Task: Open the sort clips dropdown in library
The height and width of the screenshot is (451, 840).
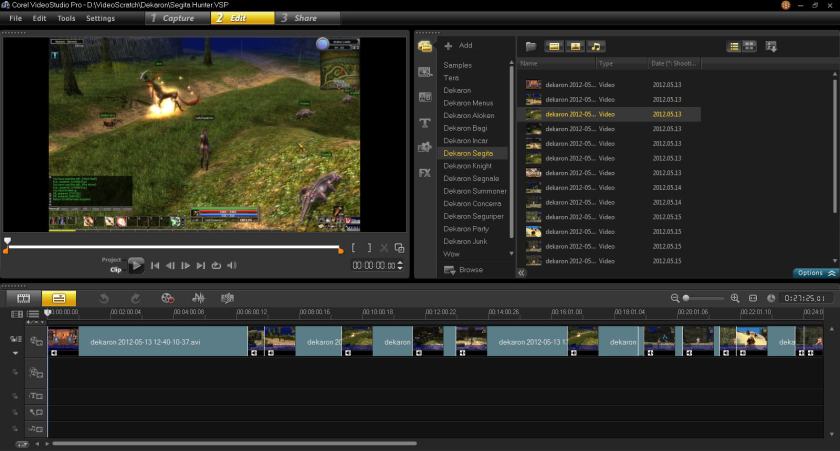Action: (771, 46)
